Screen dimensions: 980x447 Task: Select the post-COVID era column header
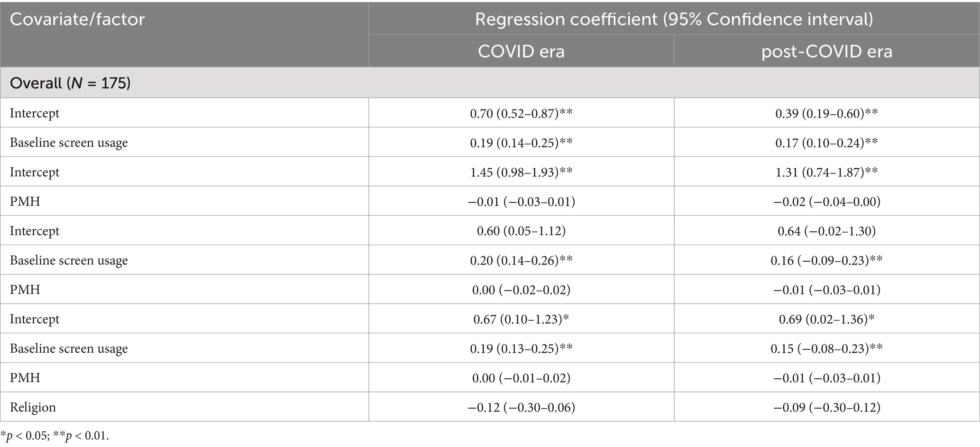tap(826, 51)
